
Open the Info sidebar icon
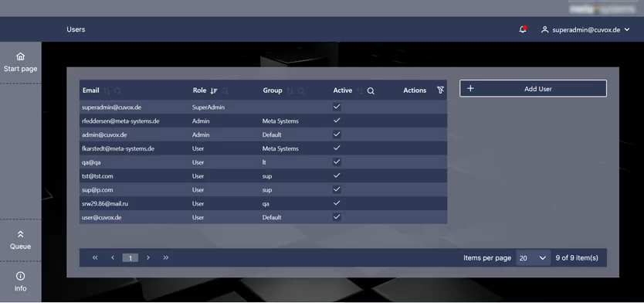tap(20, 276)
